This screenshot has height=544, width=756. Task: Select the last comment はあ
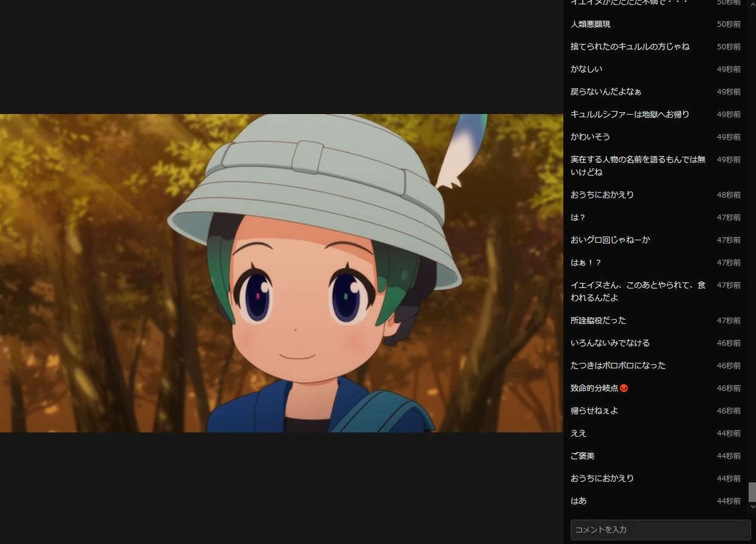tap(578, 501)
